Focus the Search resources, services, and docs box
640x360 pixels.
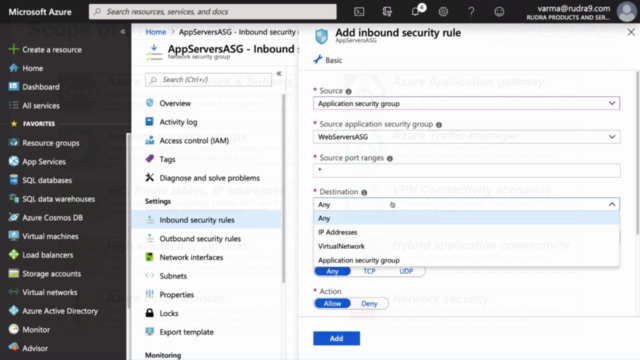point(213,11)
